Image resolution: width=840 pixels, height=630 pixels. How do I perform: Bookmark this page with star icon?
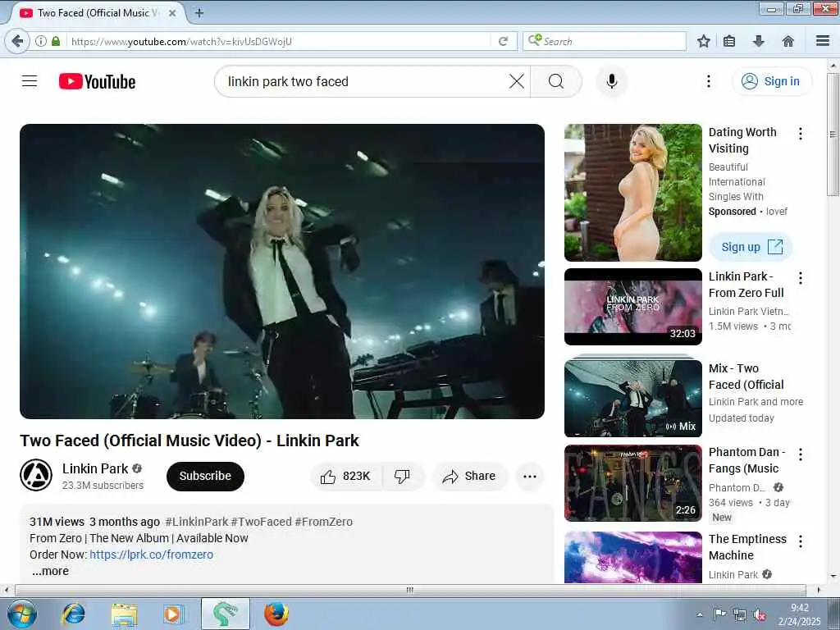[703, 41]
